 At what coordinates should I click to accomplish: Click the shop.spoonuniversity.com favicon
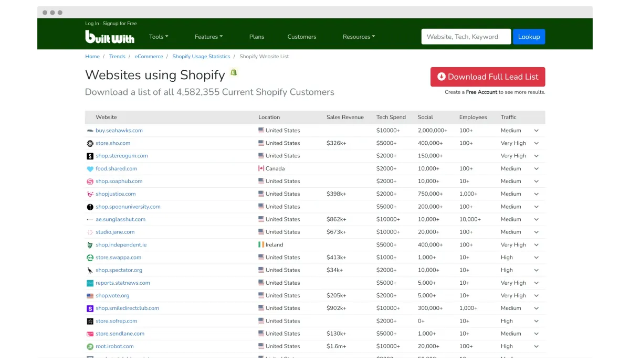pyautogui.click(x=90, y=207)
